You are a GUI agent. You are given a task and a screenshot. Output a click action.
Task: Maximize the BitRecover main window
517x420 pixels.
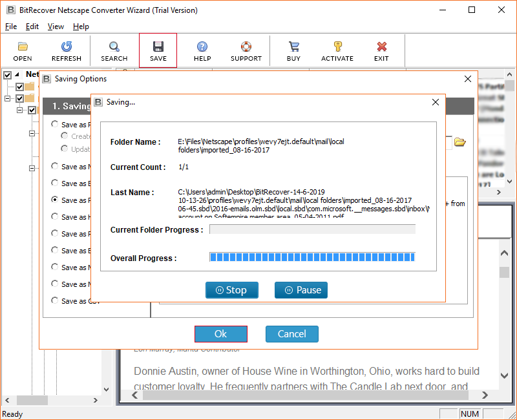472,10
